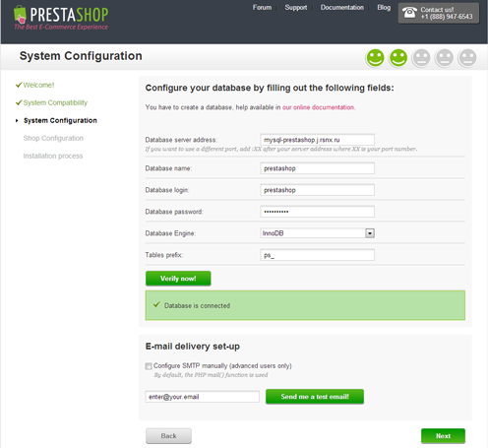Click the fifth gray smiley step icon
This screenshot has width=488, height=448.
[467, 58]
